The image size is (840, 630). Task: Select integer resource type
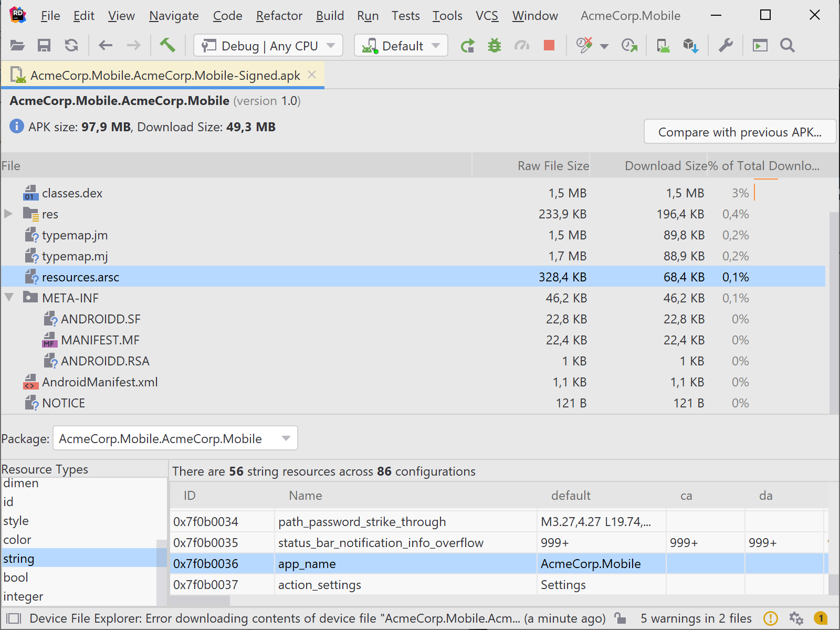[79, 596]
